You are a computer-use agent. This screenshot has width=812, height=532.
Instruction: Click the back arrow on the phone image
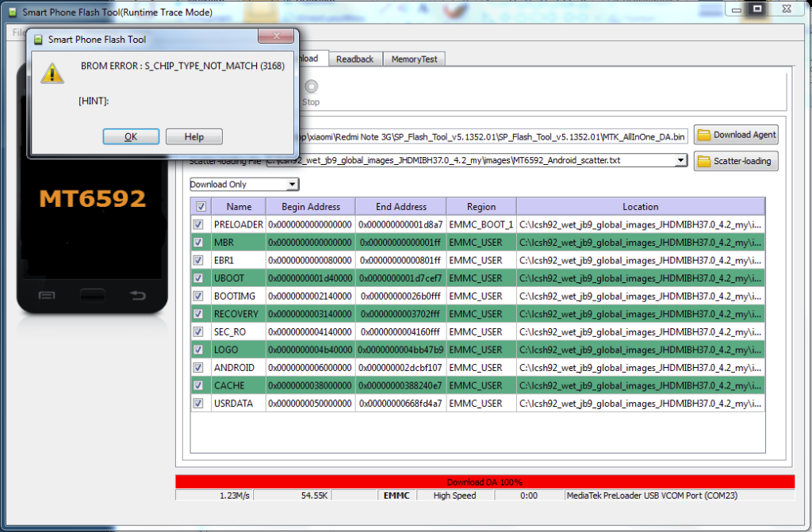(x=138, y=297)
